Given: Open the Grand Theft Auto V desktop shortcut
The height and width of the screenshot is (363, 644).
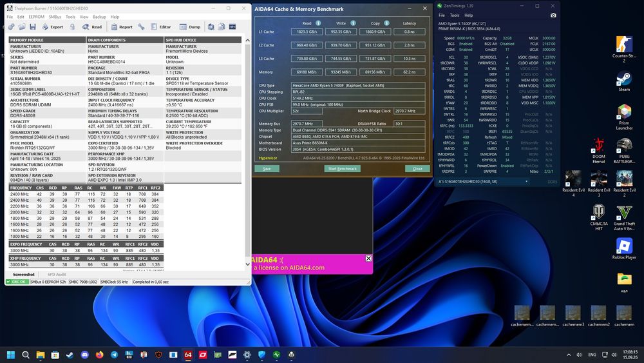Looking at the screenshot, I should click(624, 218).
